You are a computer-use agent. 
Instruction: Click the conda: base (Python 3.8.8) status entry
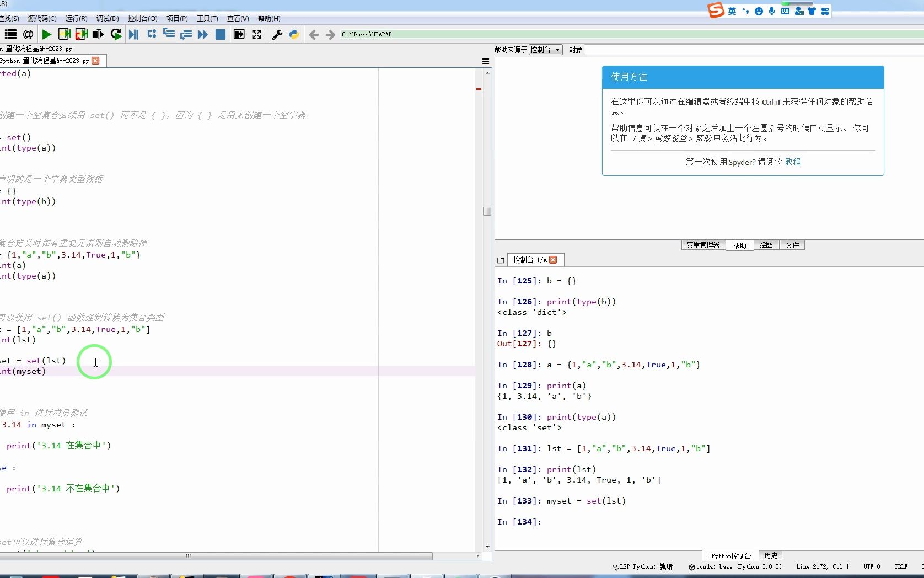click(x=735, y=566)
